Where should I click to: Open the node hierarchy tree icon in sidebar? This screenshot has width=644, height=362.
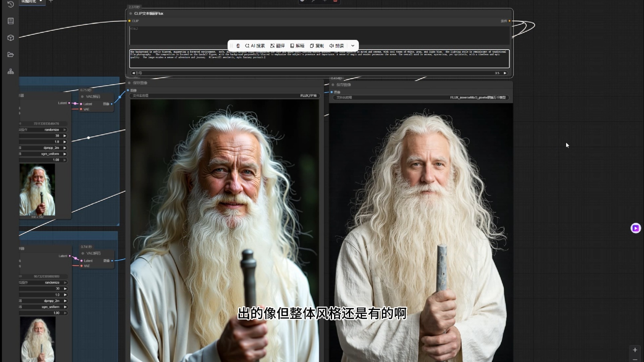pos(10,71)
